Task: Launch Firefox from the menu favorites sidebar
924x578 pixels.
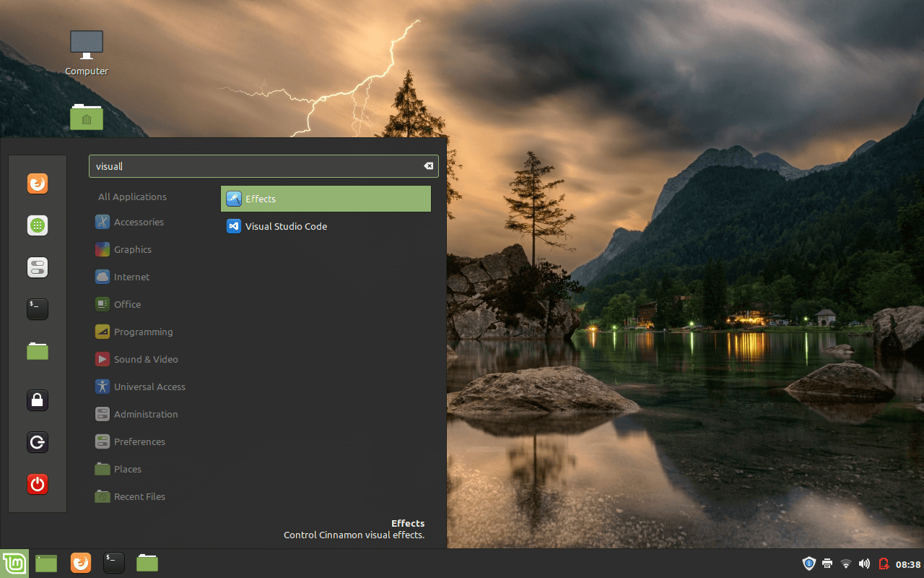Action: click(38, 184)
